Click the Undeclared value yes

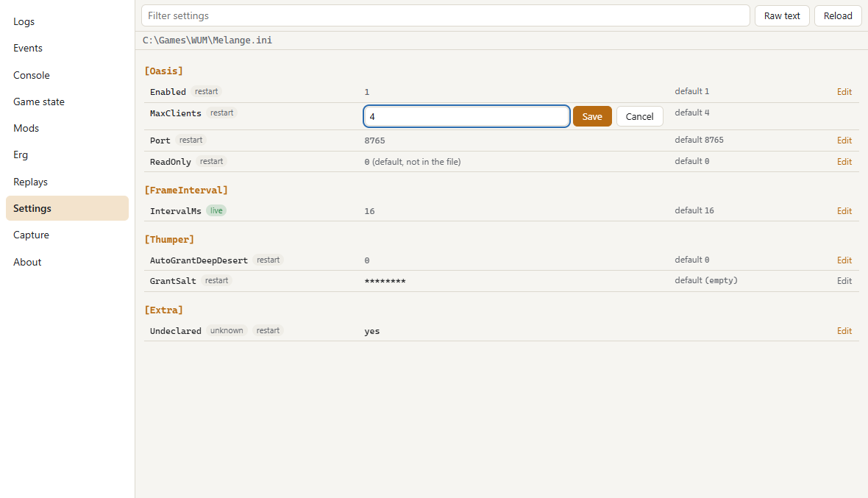[x=372, y=331]
